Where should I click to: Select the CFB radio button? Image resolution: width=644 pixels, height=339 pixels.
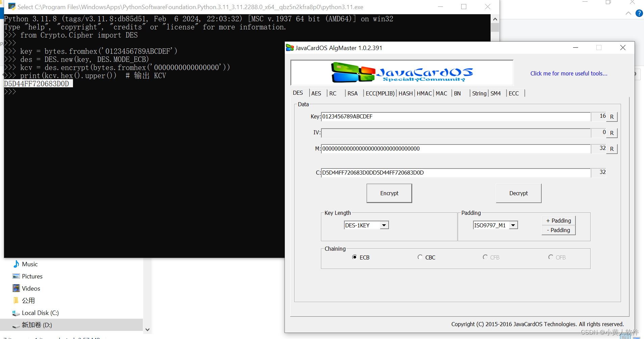(x=485, y=257)
